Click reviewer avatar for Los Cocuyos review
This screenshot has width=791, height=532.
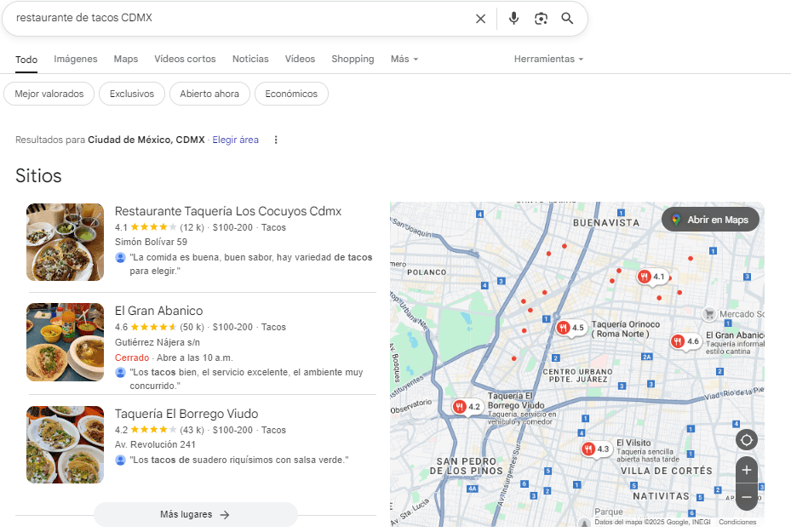coord(121,257)
